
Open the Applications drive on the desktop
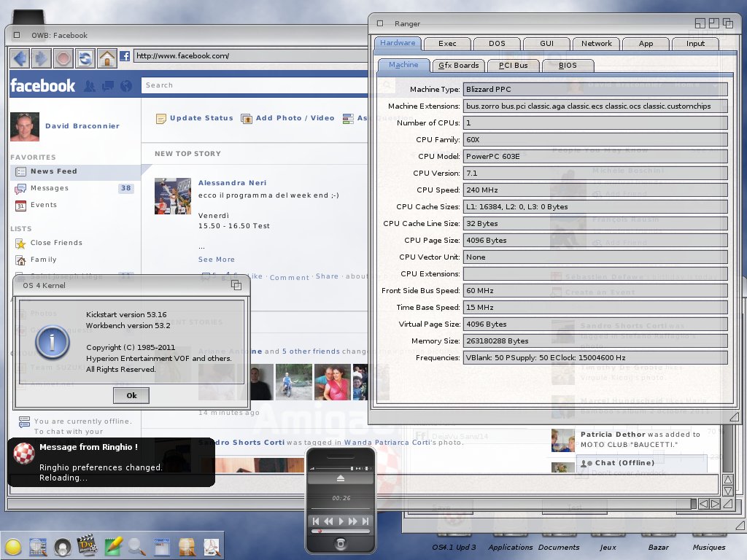(510, 548)
